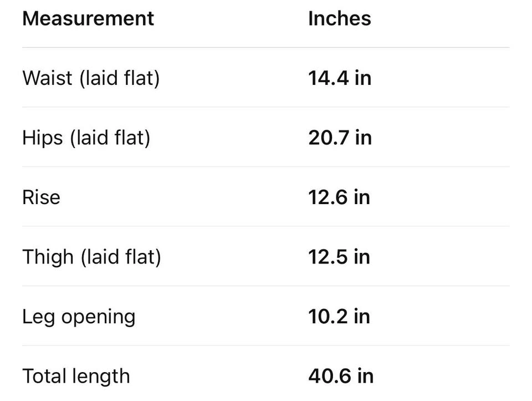Click the word Thigh in fourth row
Screen dimensions: 532x401
pos(48,257)
